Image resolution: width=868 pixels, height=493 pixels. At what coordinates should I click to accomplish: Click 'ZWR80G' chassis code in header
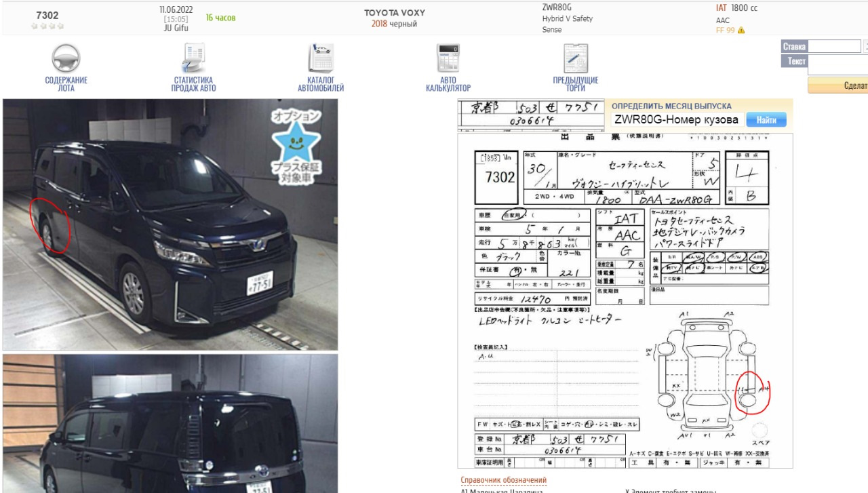point(557,7)
